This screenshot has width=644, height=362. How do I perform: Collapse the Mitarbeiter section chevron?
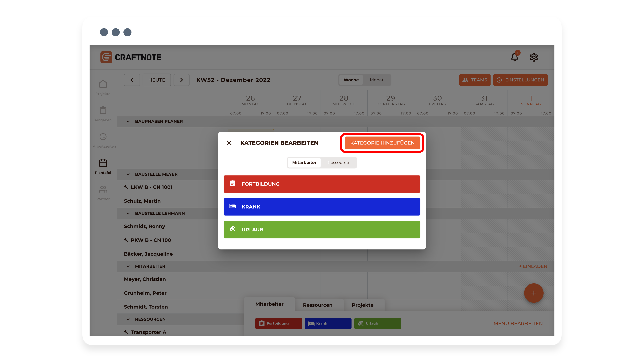point(128,266)
